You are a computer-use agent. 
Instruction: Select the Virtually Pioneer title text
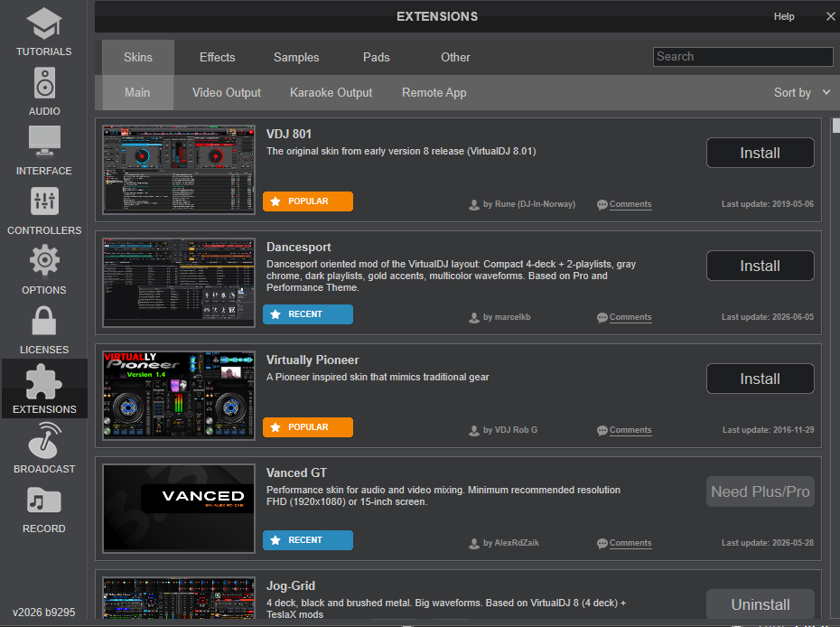pyautogui.click(x=313, y=360)
